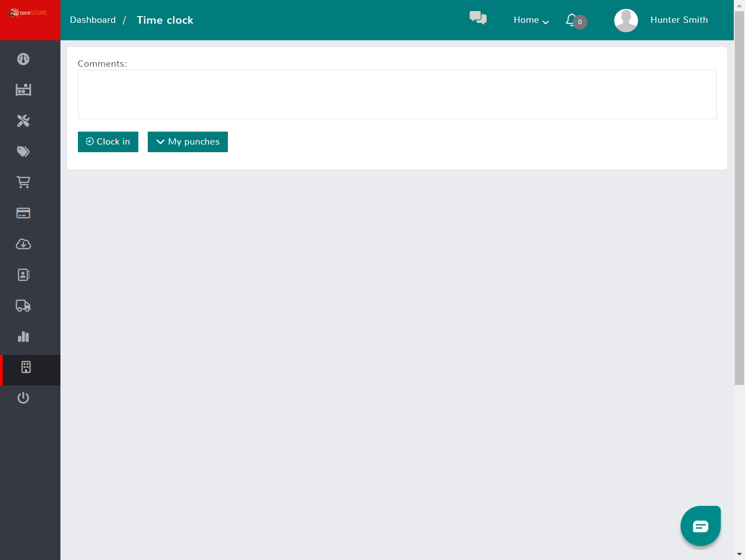Screen dimensions: 745x560
Task: Open the bed/rooms icon in sidebar
Action: [23, 90]
